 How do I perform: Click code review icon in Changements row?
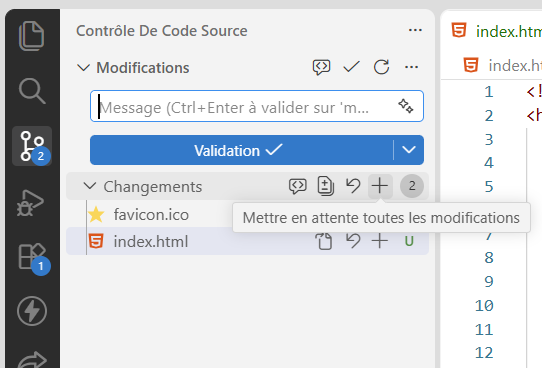tap(297, 186)
